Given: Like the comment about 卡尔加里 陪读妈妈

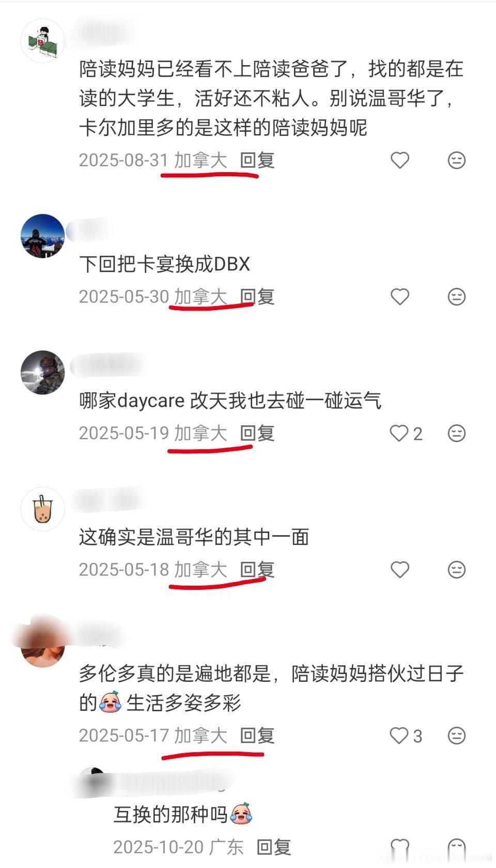Looking at the screenshot, I should (x=400, y=160).
